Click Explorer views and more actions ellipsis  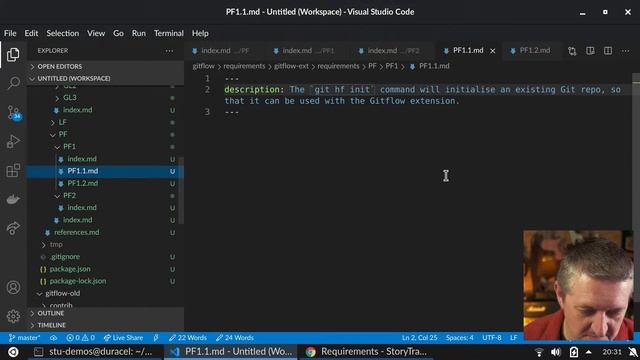click(x=169, y=51)
